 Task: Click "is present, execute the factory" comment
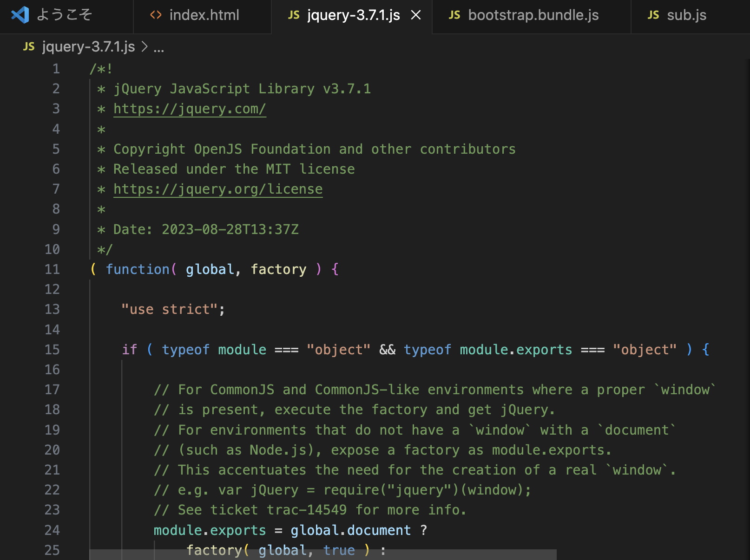tap(355, 410)
